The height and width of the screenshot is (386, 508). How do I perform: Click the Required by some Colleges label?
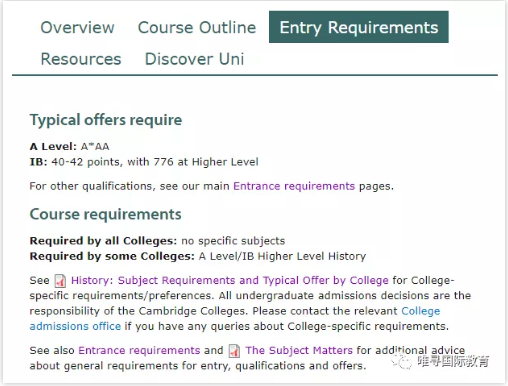[112, 256]
